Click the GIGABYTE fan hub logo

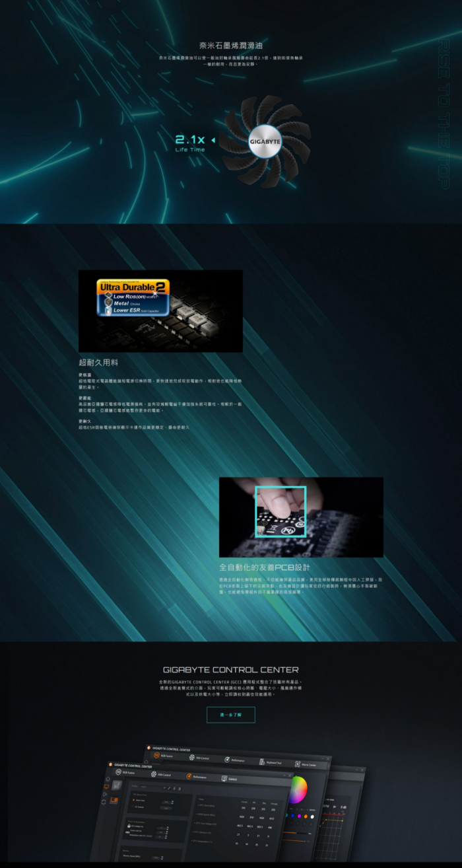click(x=265, y=141)
